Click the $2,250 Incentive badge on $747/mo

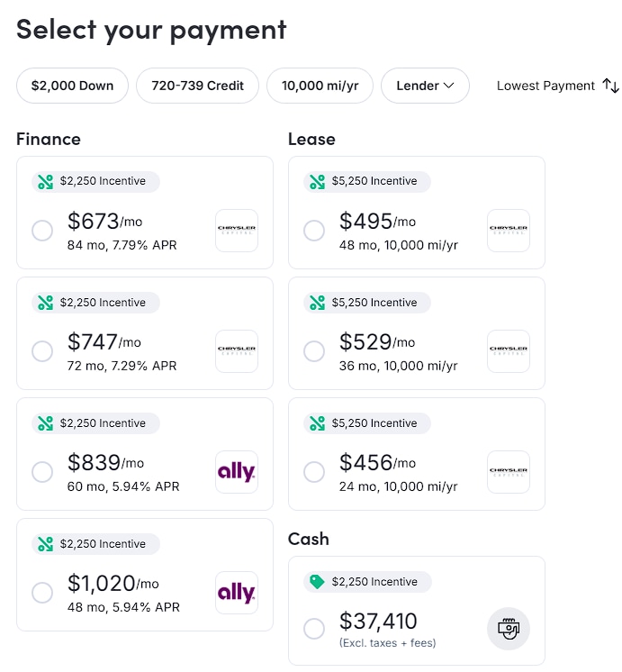click(x=95, y=303)
